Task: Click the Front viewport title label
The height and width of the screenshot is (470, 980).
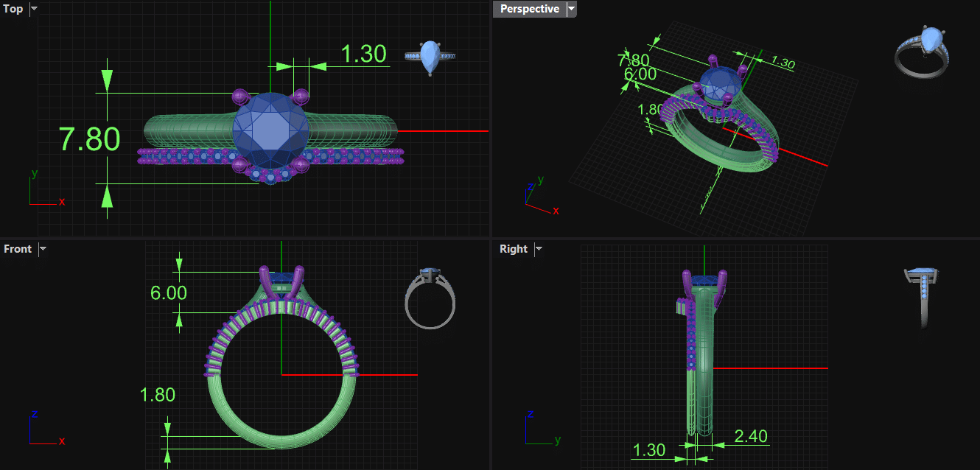Action: point(18,249)
